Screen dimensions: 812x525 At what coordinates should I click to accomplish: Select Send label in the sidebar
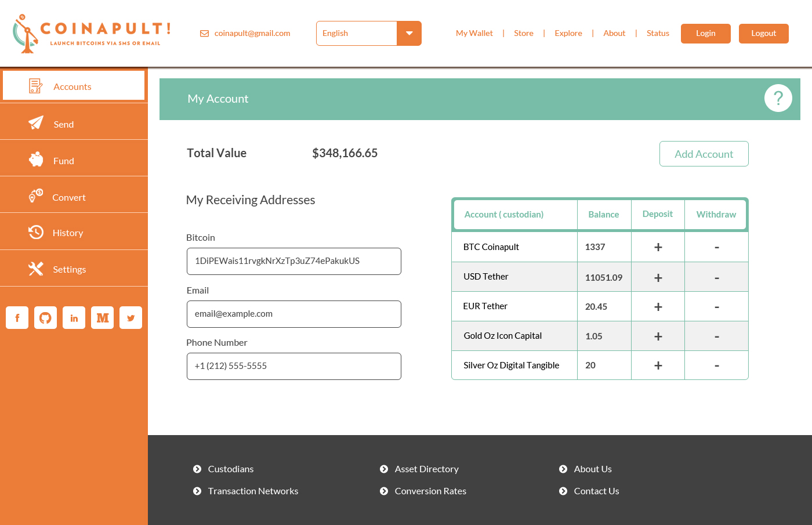tap(64, 124)
